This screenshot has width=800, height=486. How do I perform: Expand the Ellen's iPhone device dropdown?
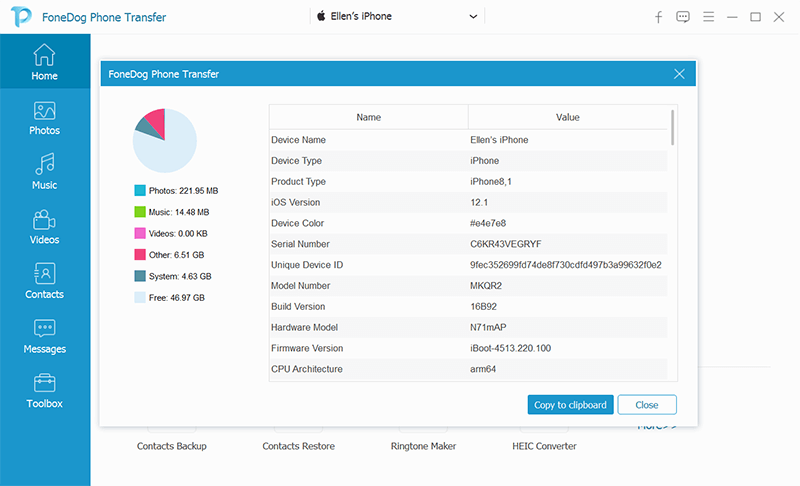[x=473, y=16]
